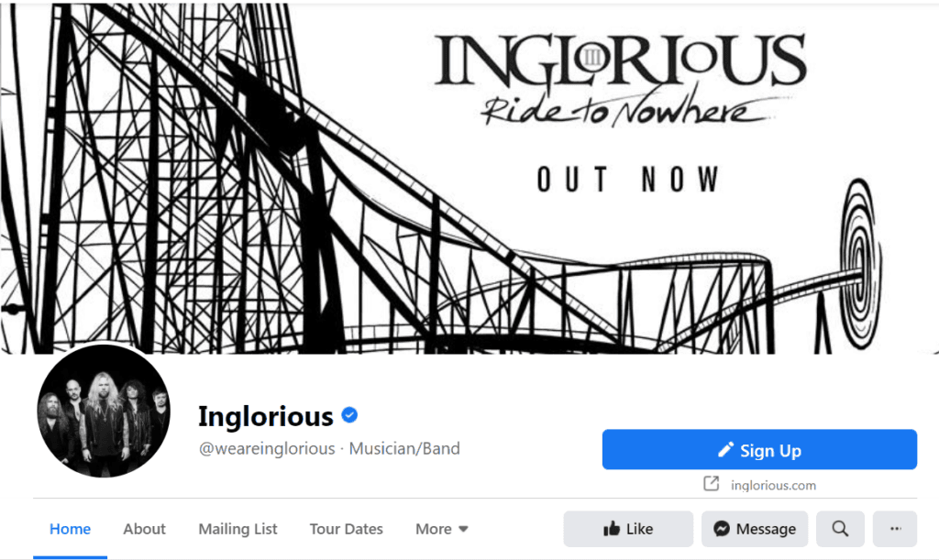Click the thumbs-up icon on Like
The width and height of the screenshot is (939, 560).
point(612,528)
